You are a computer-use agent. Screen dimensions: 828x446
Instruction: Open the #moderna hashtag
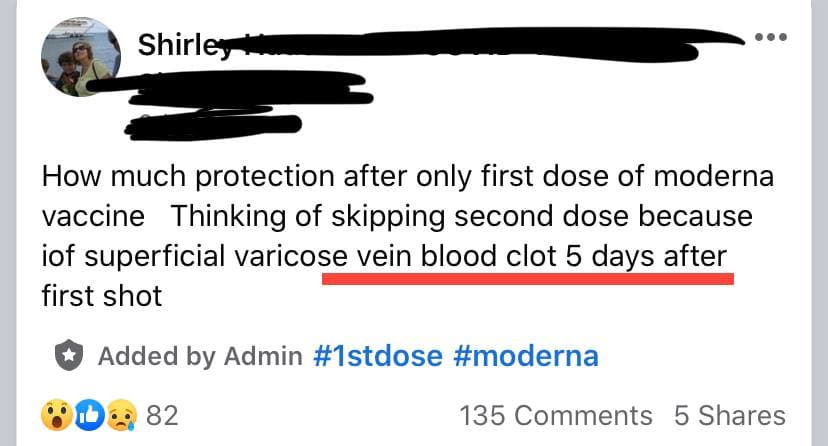pos(526,355)
